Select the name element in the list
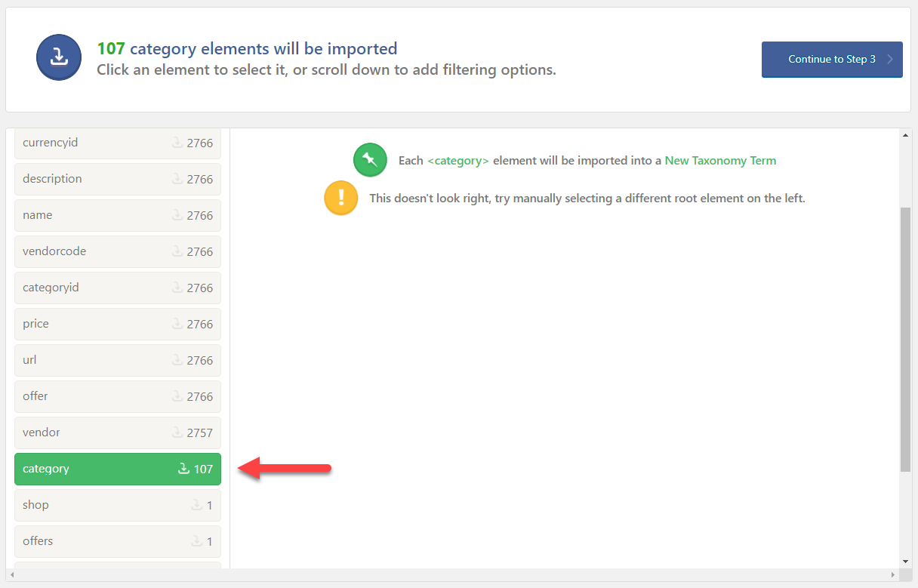The image size is (918, 588). [118, 215]
